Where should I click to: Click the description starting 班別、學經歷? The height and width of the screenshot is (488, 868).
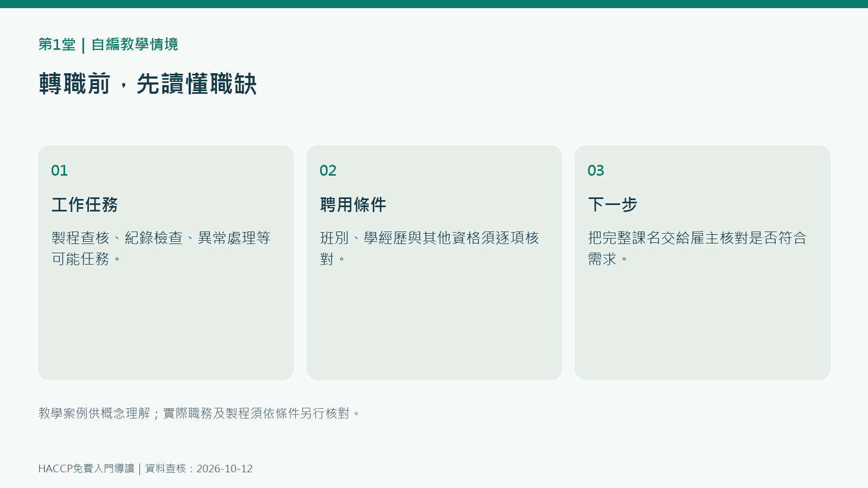pos(429,248)
